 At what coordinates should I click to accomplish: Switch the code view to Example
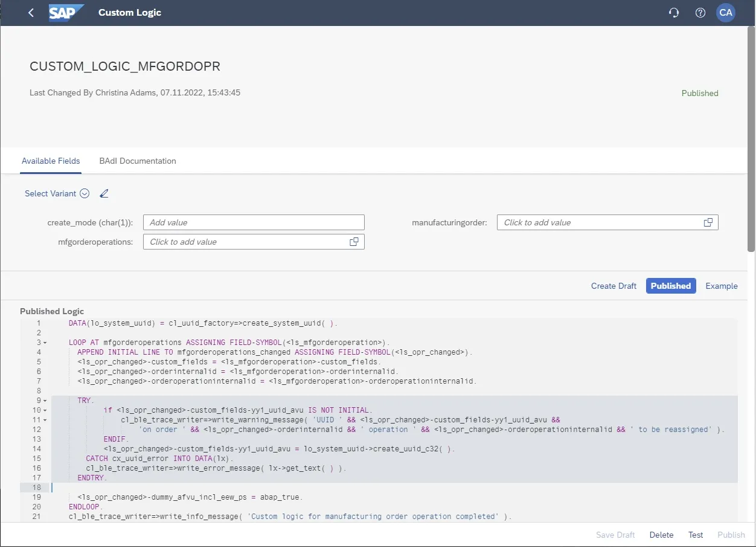click(721, 286)
